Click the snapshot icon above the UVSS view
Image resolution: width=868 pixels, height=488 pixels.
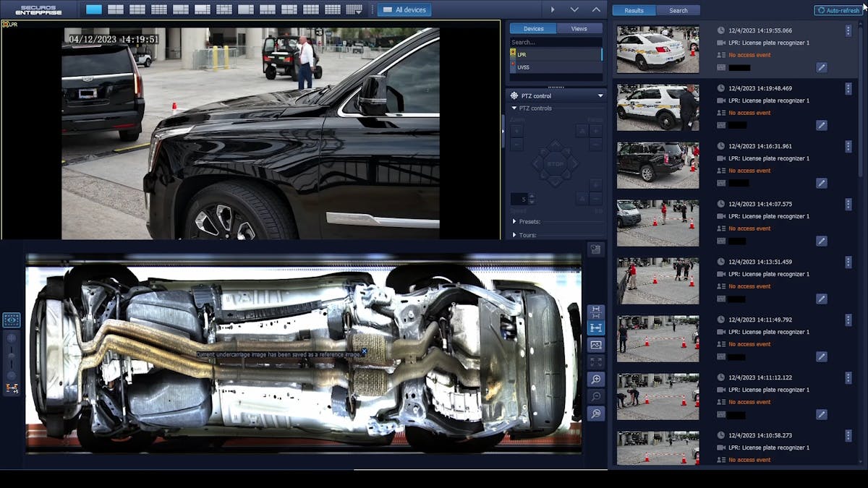click(x=595, y=249)
